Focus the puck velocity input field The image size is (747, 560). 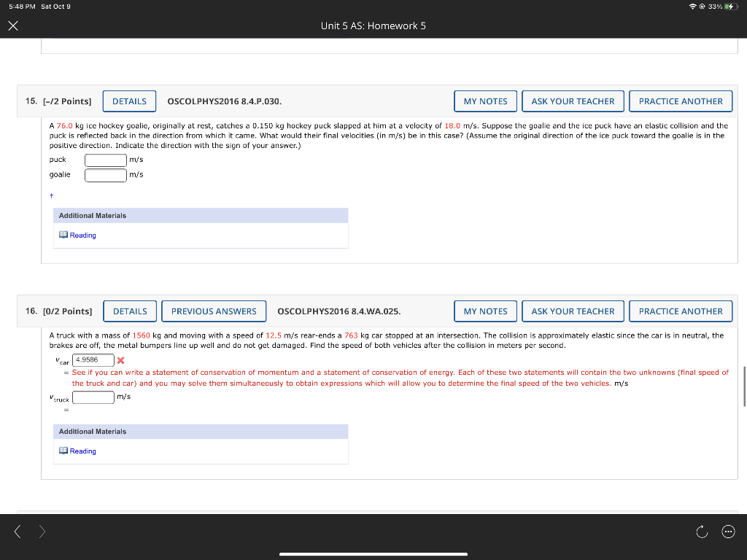tap(106, 160)
